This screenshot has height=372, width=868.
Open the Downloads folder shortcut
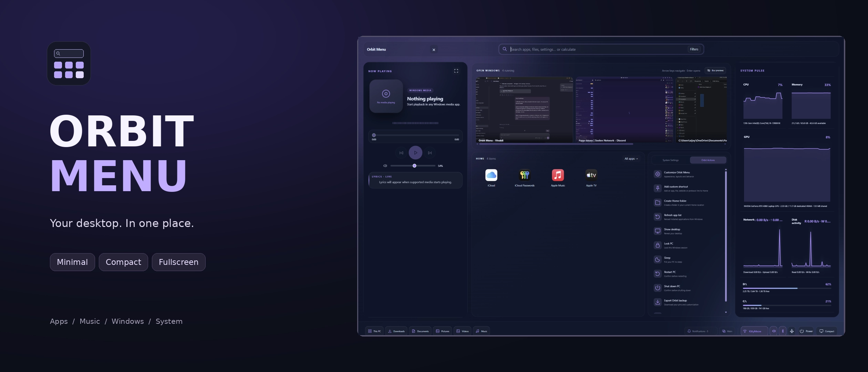point(396,331)
